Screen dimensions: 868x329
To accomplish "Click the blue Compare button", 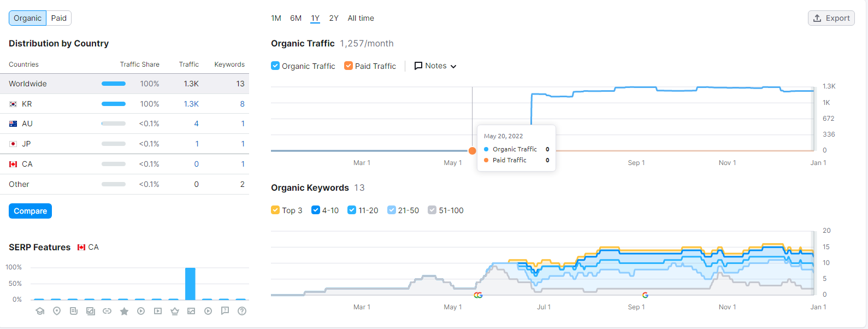I will pos(30,211).
